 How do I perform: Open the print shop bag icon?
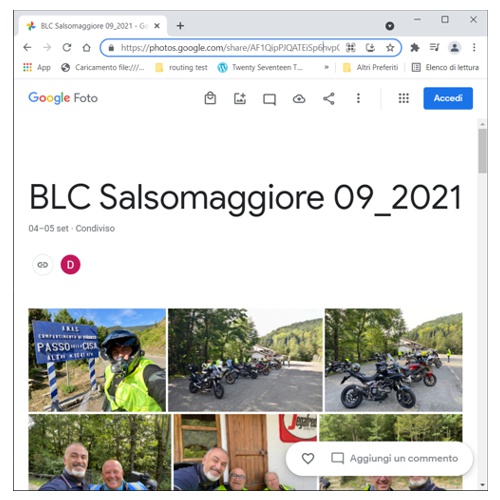tap(210, 98)
